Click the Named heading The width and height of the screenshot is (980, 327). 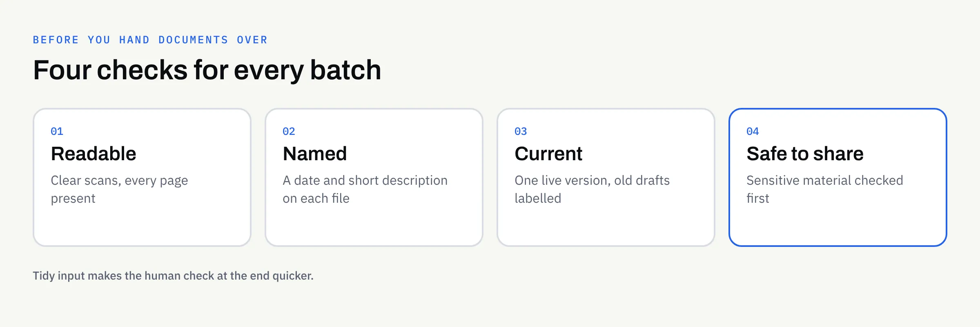(315, 154)
